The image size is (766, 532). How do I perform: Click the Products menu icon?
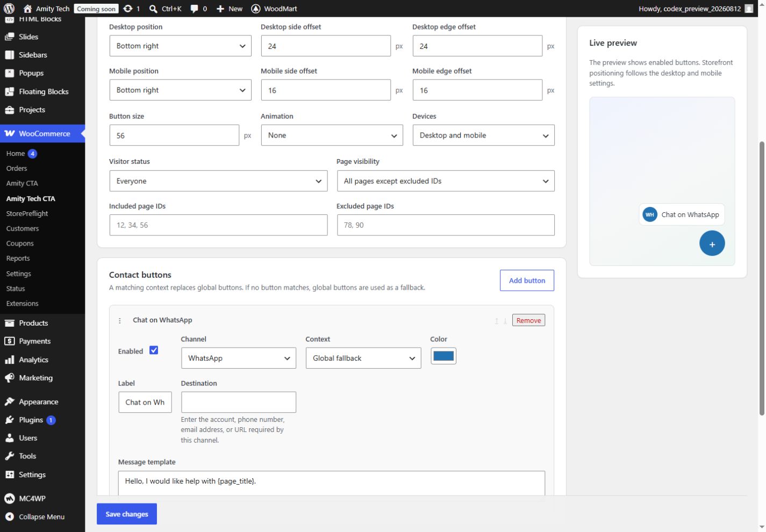pos(10,323)
